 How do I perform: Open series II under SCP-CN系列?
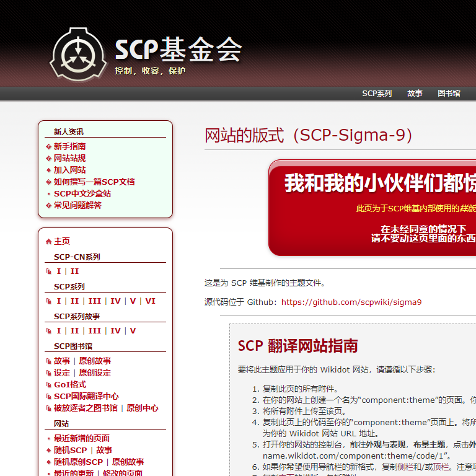coord(74,271)
